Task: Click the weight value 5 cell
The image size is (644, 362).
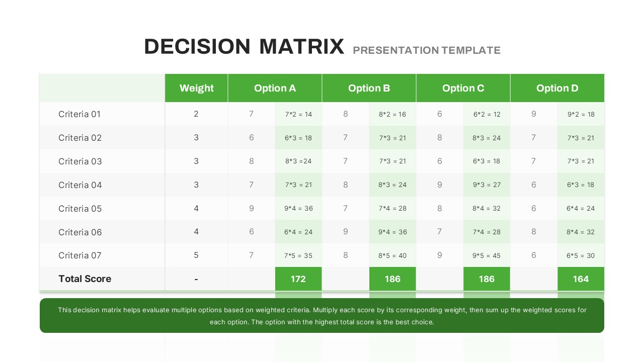Action: [196, 255]
